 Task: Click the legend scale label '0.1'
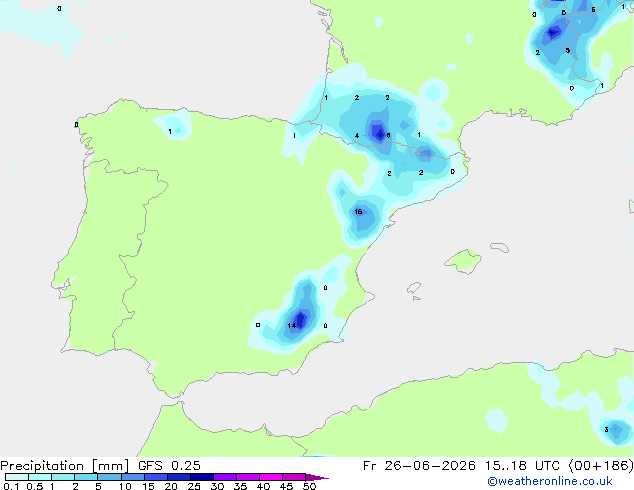[x=11, y=486]
